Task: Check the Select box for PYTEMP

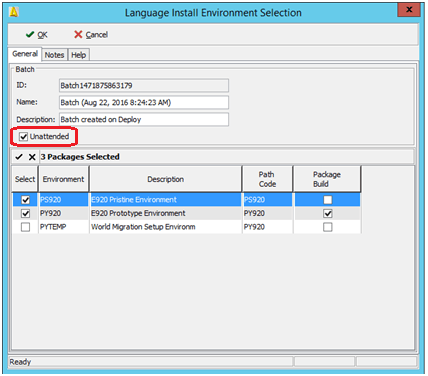Action: pyautogui.click(x=25, y=227)
